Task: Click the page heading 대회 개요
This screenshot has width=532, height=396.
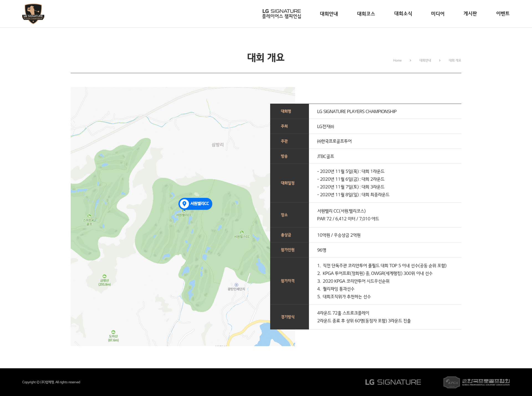Action: 266,57
